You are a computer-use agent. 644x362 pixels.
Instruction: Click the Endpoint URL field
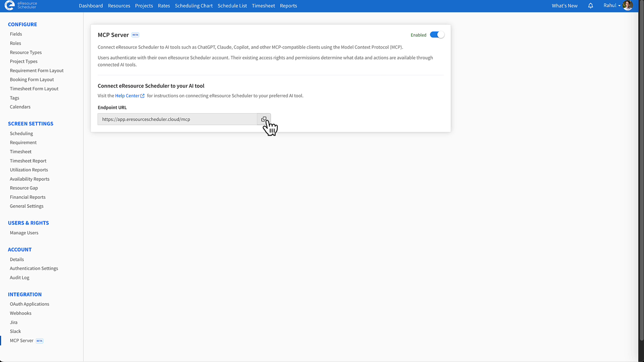tap(178, 119)
